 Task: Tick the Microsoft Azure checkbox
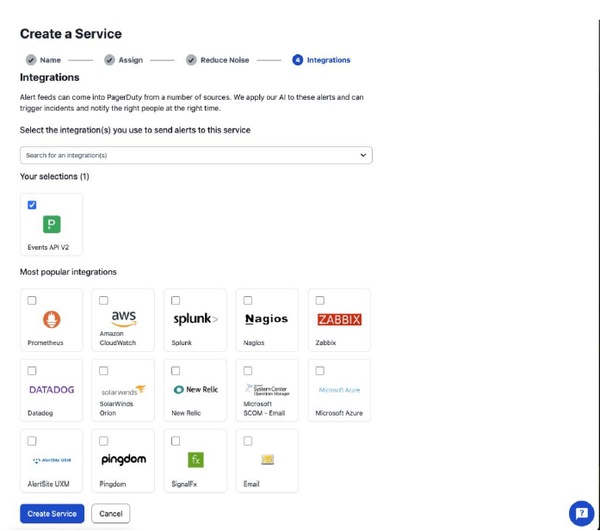pos(320,371)
